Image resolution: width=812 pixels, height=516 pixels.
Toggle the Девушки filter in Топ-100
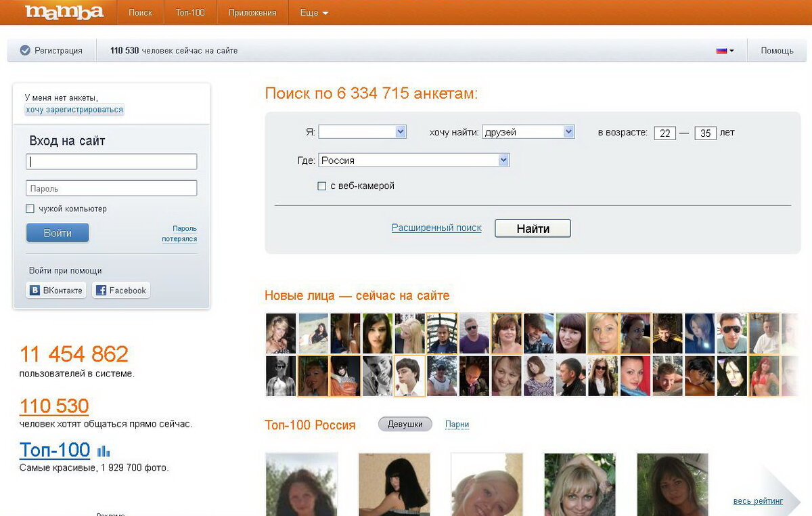click(x=404, y=423)
